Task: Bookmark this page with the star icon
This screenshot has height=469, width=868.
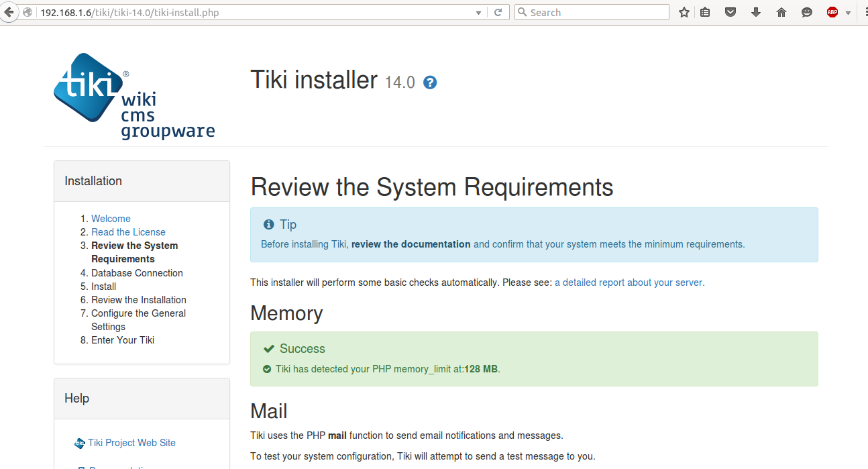Action: coord(684,12)
